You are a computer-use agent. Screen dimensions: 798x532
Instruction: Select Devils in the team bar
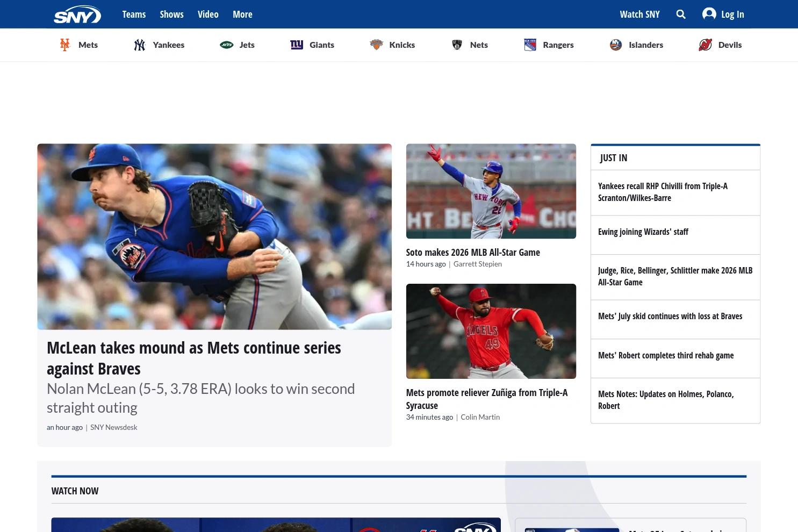point(730,45)
